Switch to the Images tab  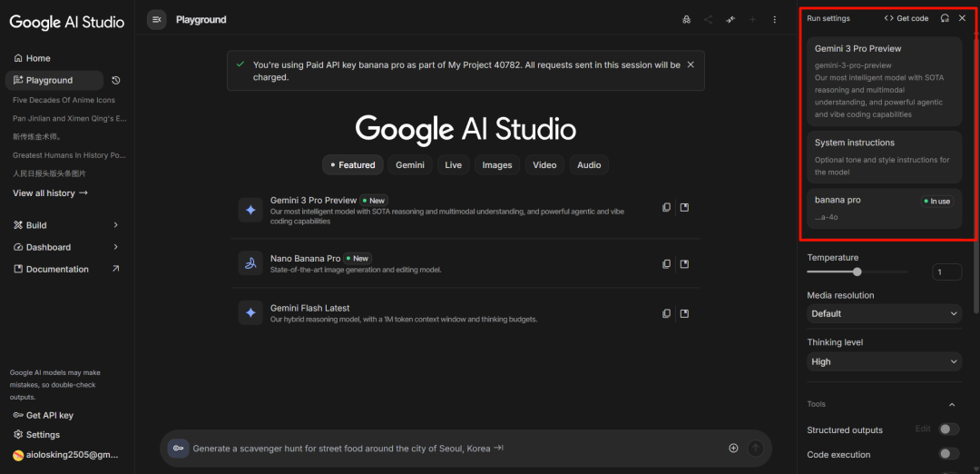[x=497, y=165]
